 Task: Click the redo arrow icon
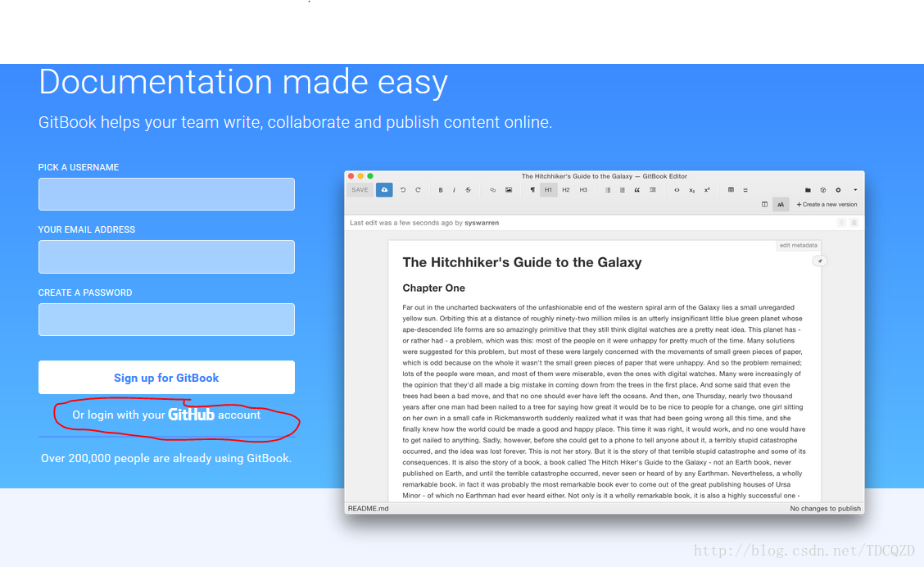click(419, 190)
